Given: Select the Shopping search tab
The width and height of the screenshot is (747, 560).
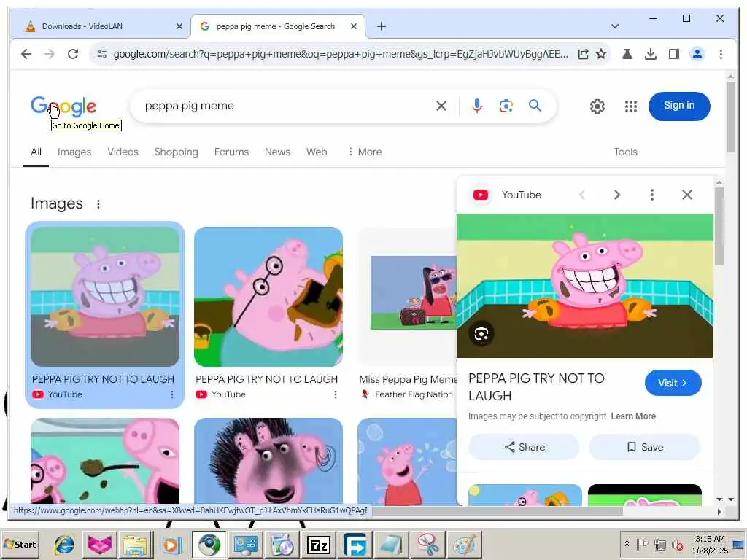Looking at the screenshot, I should [x=177, y=152].
